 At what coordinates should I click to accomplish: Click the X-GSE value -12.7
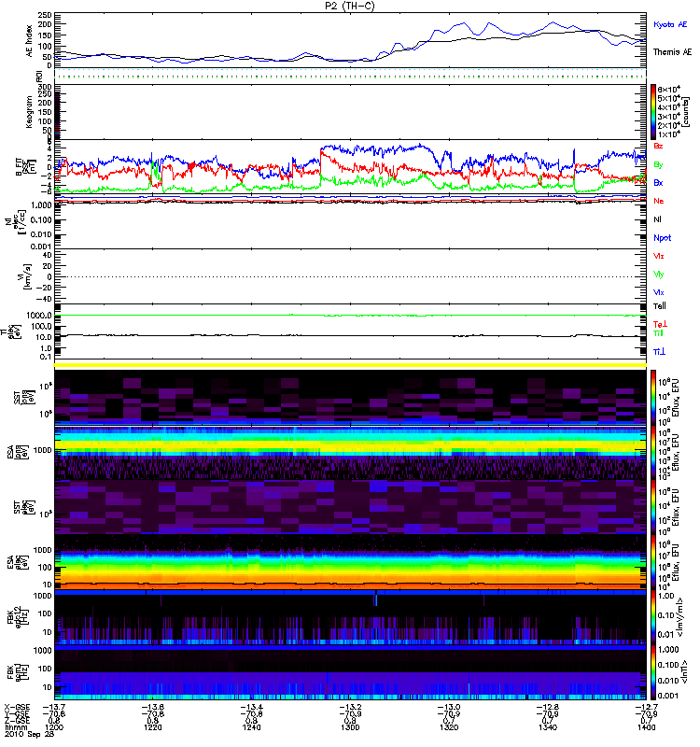646,707
